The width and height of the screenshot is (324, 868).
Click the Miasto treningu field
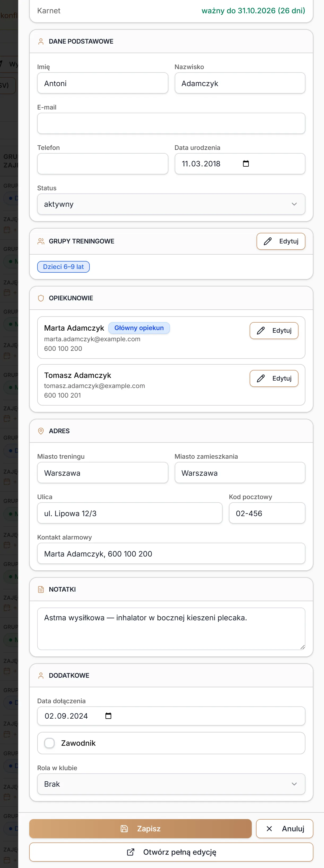[103, 473]
